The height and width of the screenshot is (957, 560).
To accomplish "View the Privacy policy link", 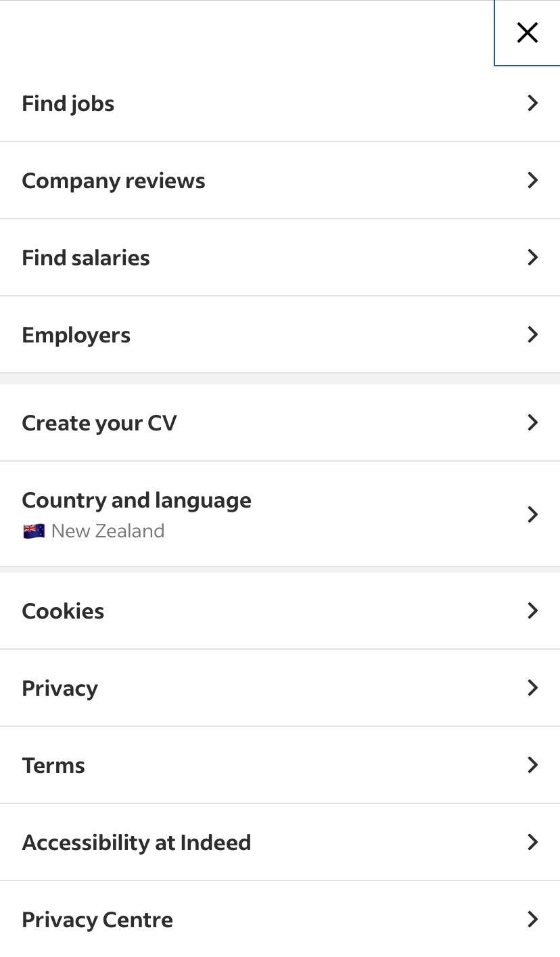I will (60, 688).
